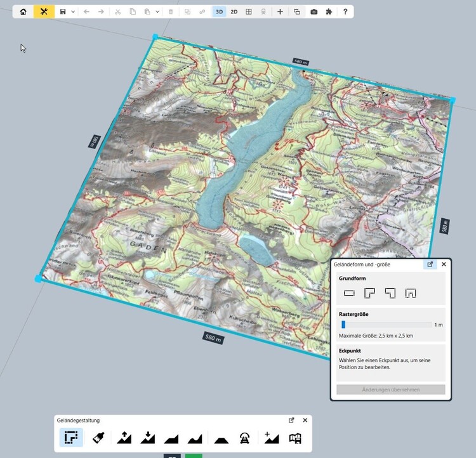Delete with the trash can icon
The height and width of the screenshot is (458, 476).
pos(171,12)
